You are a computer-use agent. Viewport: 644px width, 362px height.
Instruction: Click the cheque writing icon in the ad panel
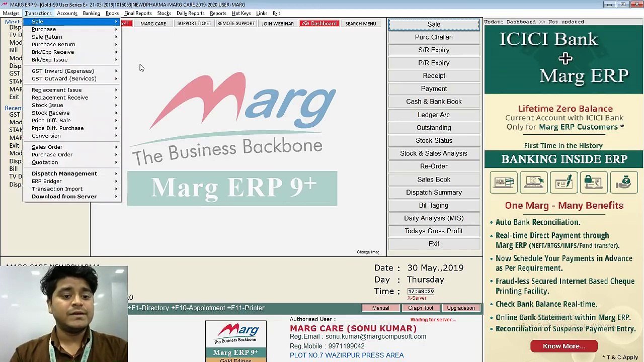point(564,182)
